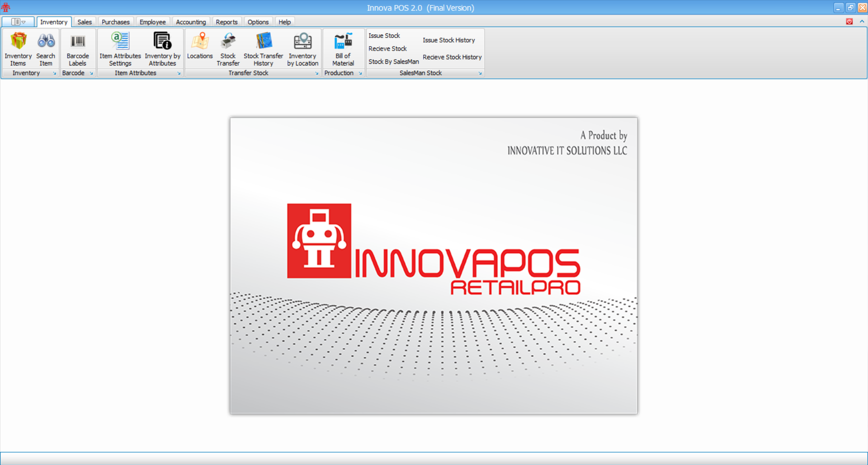Screen dimensions: 868x465
Task: Restore down the Innova POS window
Action: click(x=850, y=8)
